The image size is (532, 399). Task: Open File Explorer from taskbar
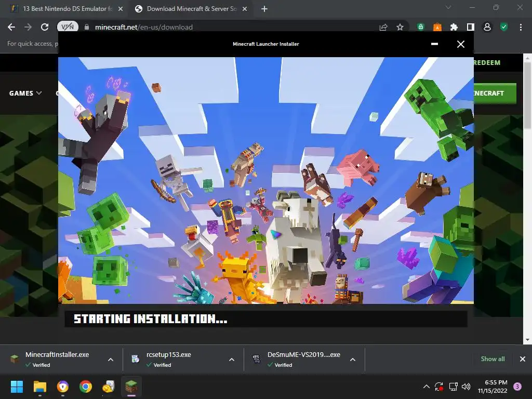click(x=39, y=387)
